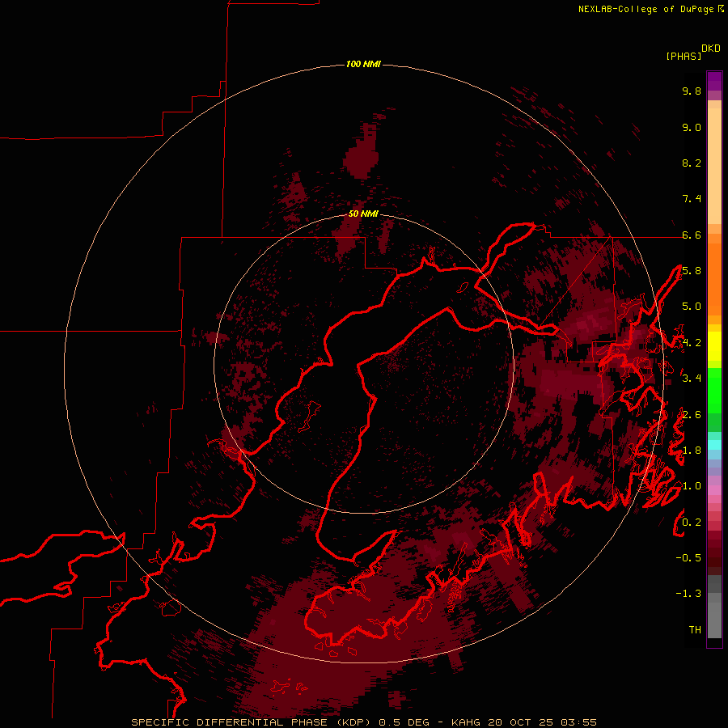Click the yellow color band on the scale
This screenshot has height=728, width=728.
714,346
